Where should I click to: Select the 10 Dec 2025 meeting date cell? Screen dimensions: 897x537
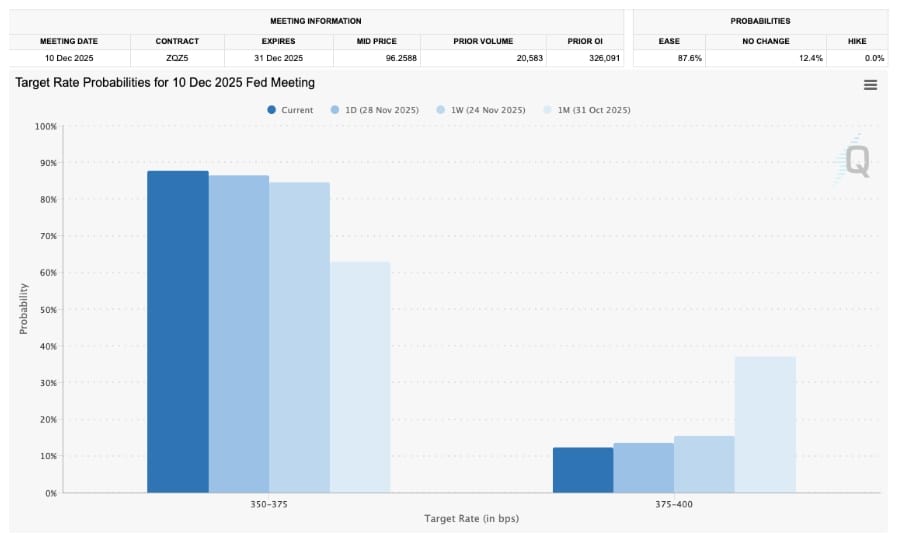click(69, 58)
